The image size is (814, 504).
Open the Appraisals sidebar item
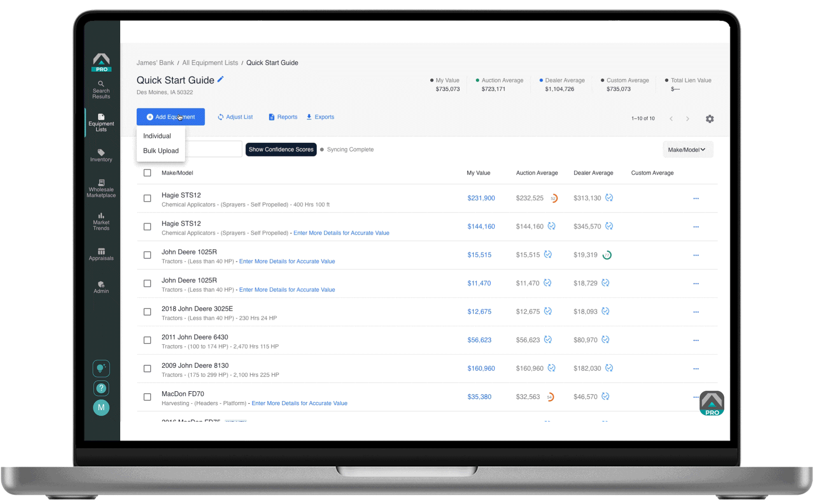101,254
